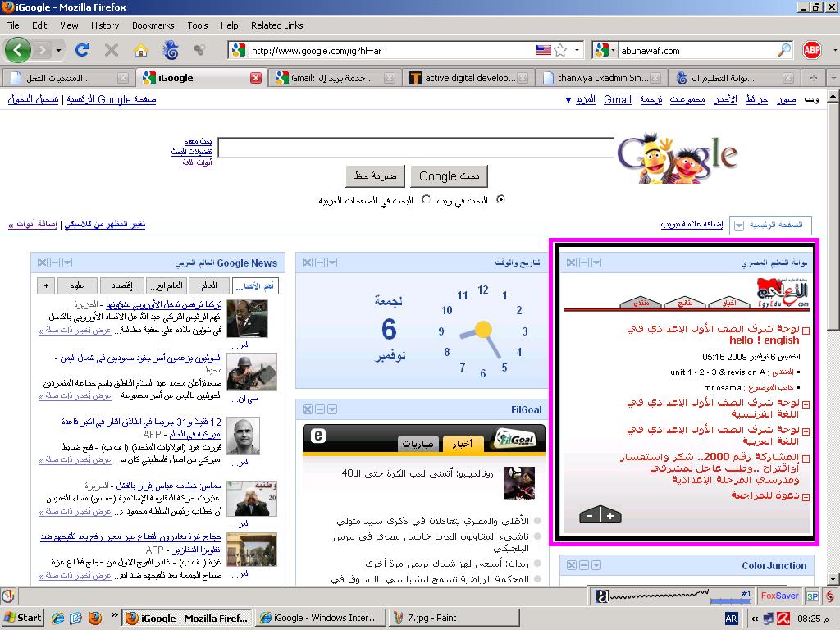Open the Windows Start menu
840x630 pixels.
tap(22, 618)
